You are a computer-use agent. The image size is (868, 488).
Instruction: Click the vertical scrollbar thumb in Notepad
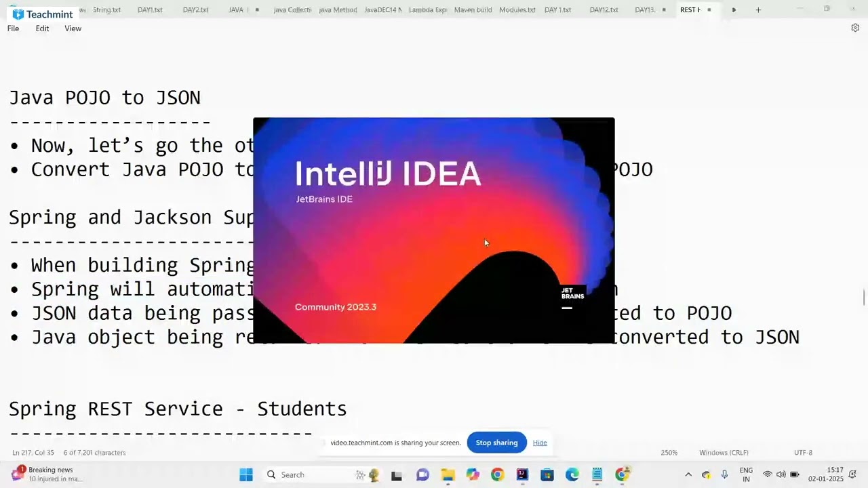[864, 297]
